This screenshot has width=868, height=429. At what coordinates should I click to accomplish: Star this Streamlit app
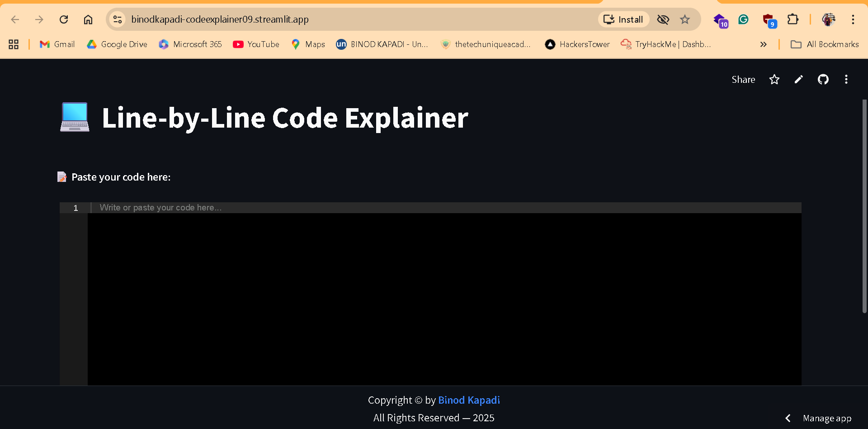[x=774, y=79]
